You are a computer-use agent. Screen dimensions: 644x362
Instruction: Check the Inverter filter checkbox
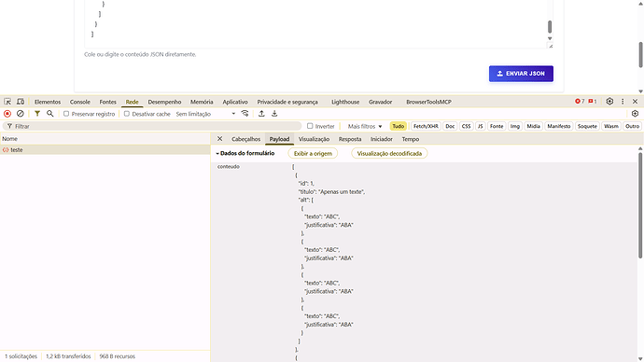[x=310, y=126]
